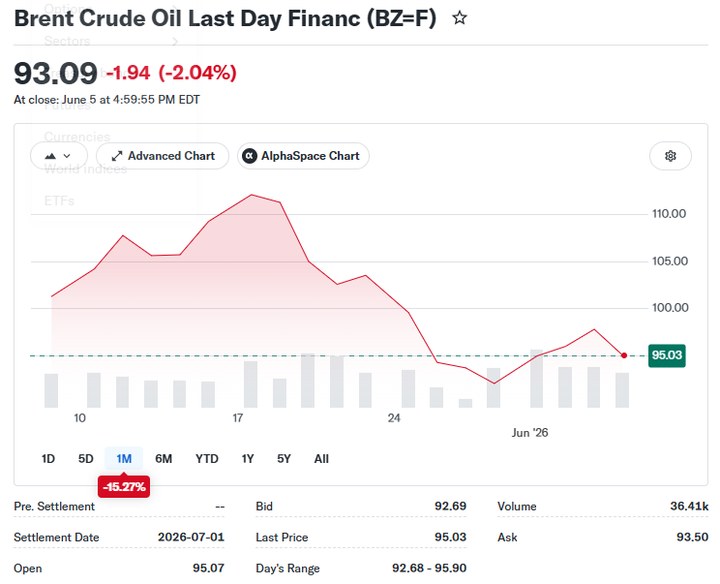Select the 1D time range
This screenshot has width=720, height=584.
point(48,459)
